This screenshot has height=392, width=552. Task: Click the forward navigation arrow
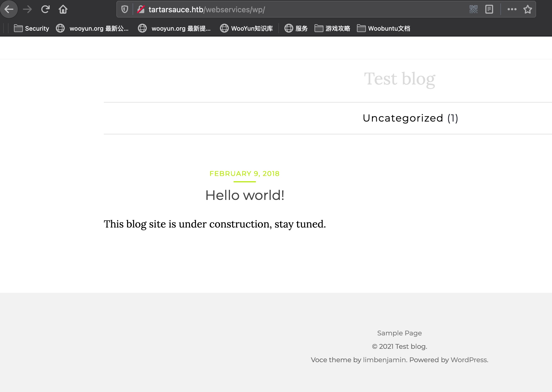point(27,9)
